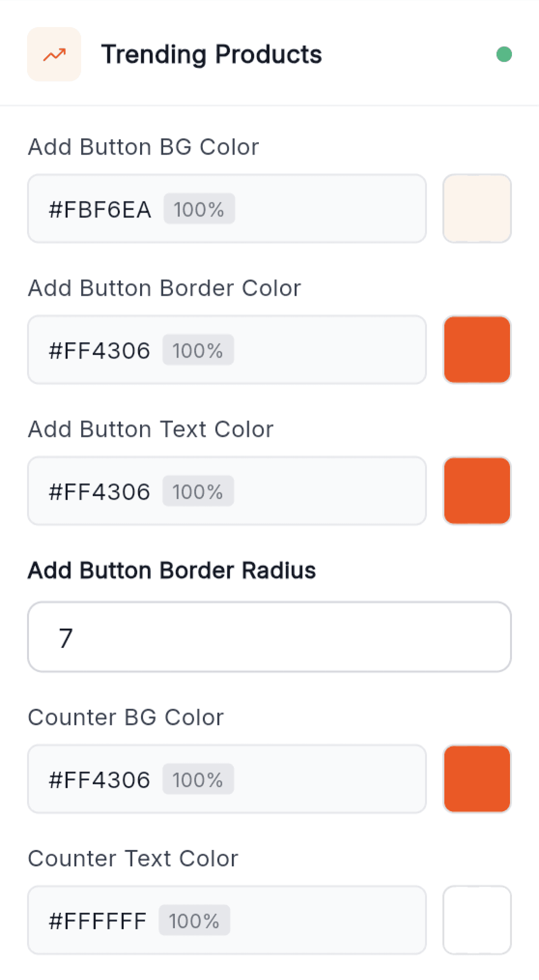
Task: Click the Trending Products header title
Action: pos(212,54)
